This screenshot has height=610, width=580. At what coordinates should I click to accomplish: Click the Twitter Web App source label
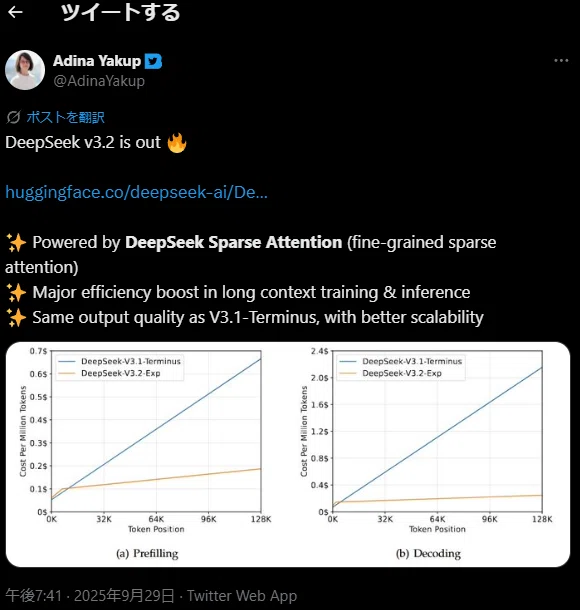242,596
